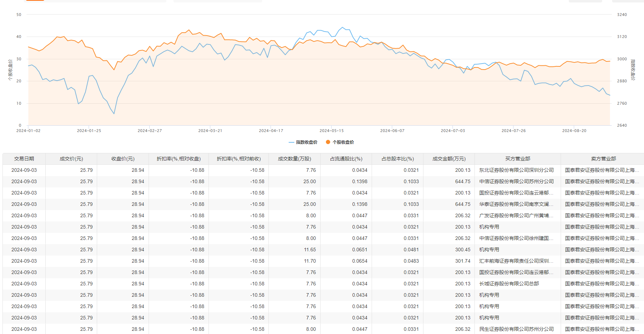Viewport: 644px width, 334px height.
Task: Click the 广发证券股份有限公司广州黄埔 buyer entry
Action: (x=516, y=215)
